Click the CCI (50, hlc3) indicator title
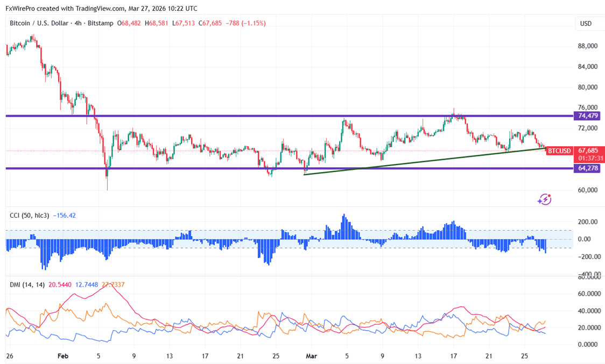 (29, 215)
